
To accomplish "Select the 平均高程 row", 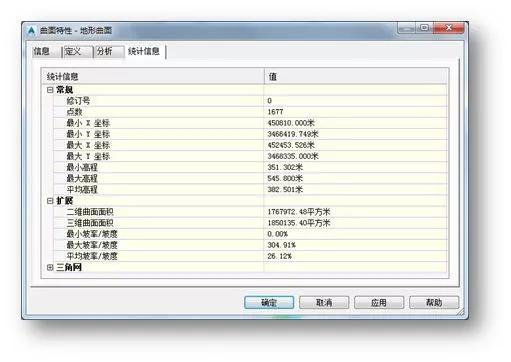I will (250, 190).
